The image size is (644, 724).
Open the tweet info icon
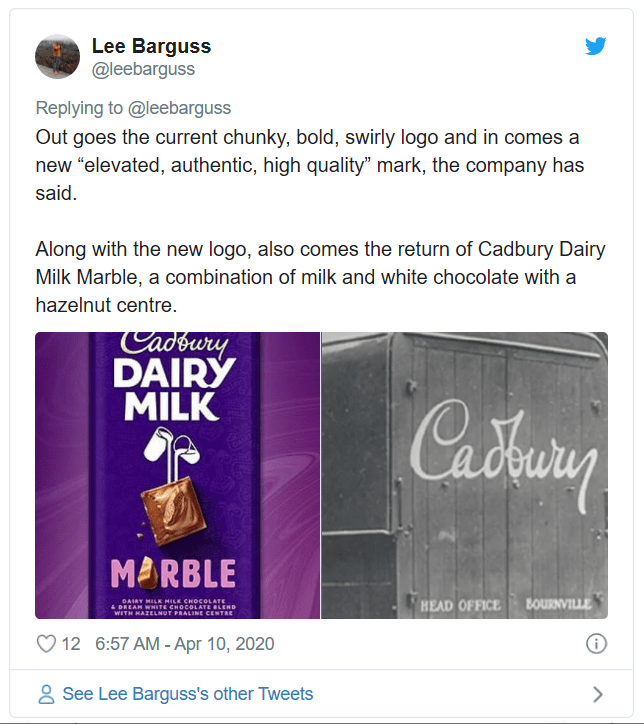[x=596, y=643]
